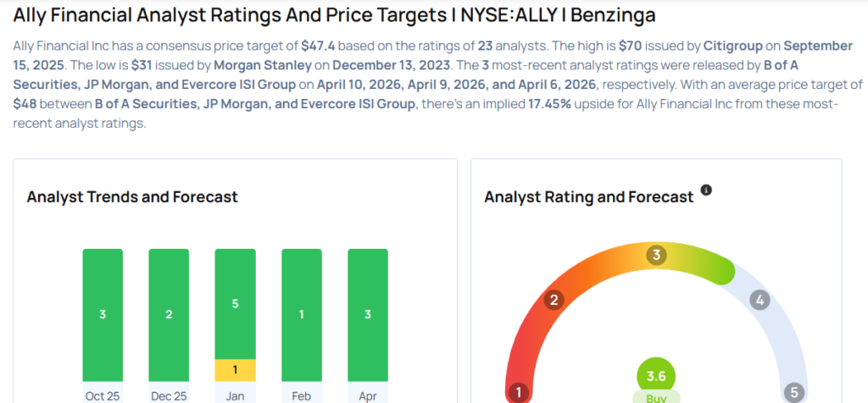
Task: Select gauge marker number 2
Action: [x=554, y=300]
